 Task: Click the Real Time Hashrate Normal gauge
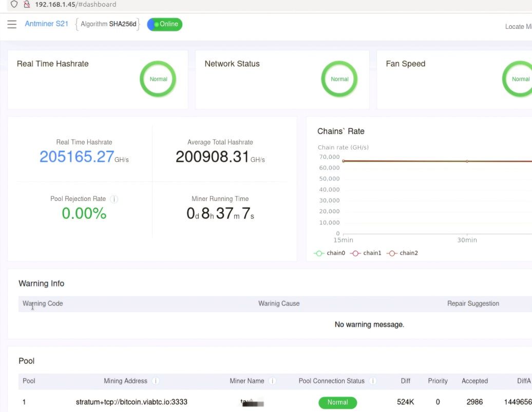pos(158,79)
